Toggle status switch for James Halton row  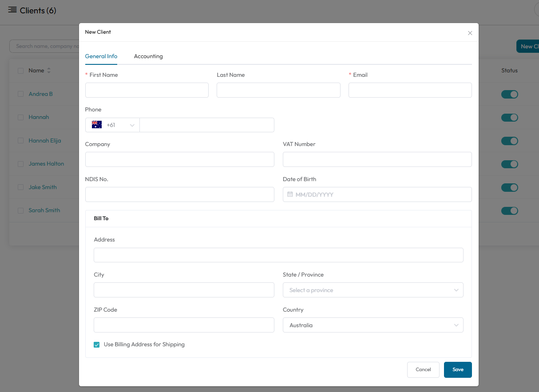pyautogui.click(x=510, y=164)
